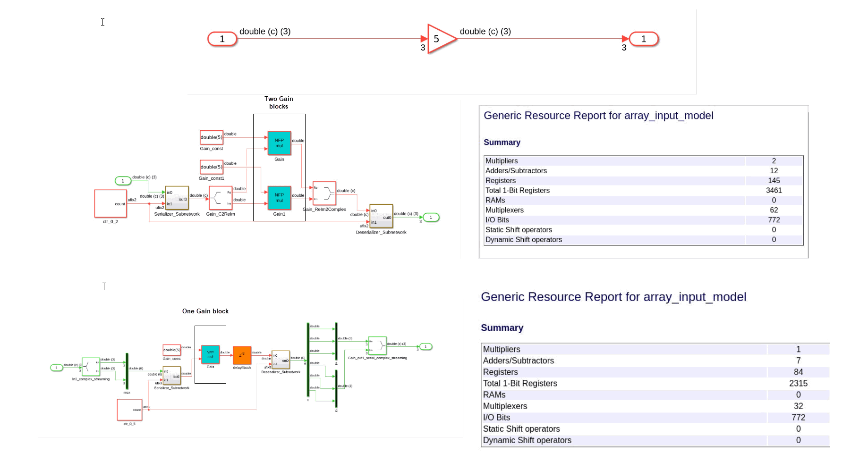Select the "Two Gain blocks" annotation text
This screenshot has height=470, width=868.
(279, 102)
